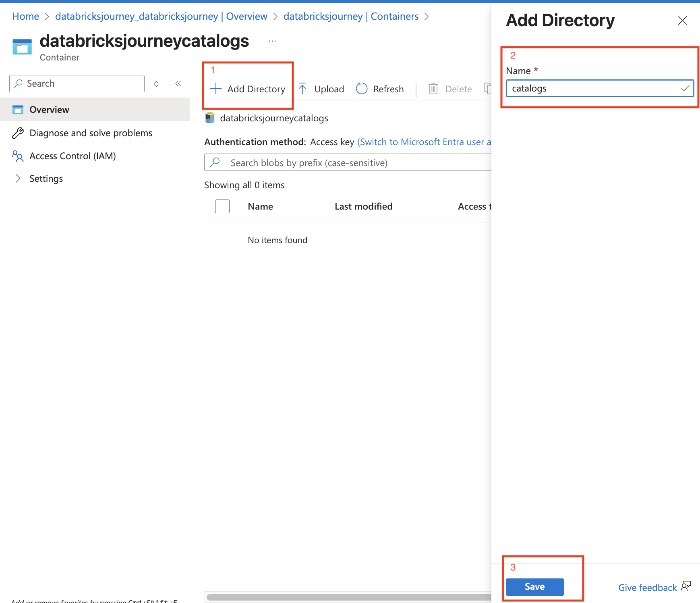700x603 pixels.
Task: Open the ellipsis more options menu
Action: point(273,41)
